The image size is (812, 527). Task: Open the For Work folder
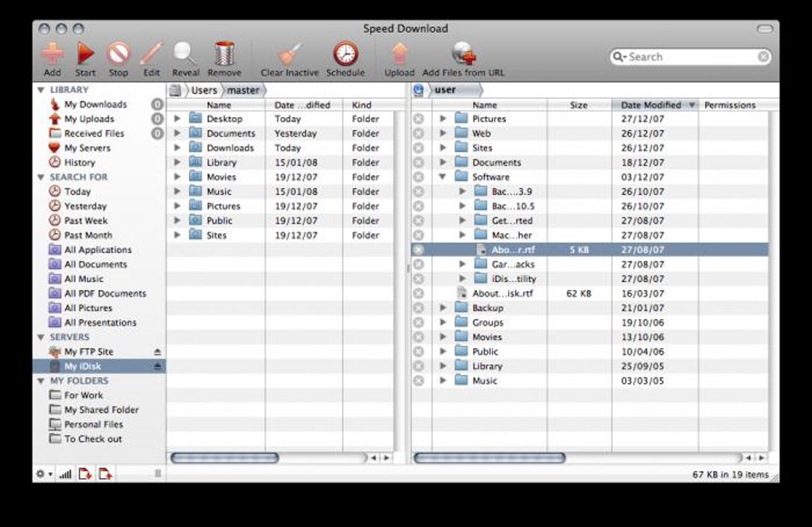[x=84, y=395]
